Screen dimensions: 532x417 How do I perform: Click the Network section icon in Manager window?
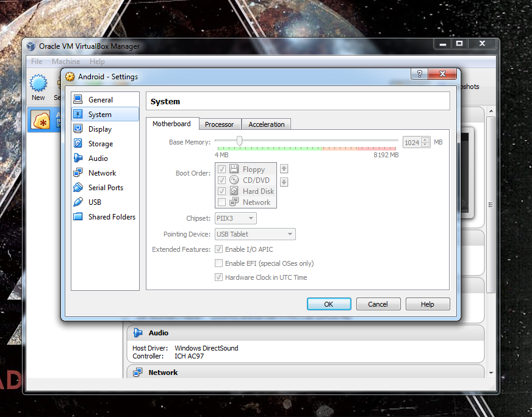pyautogui.click(x=138, y=372)
